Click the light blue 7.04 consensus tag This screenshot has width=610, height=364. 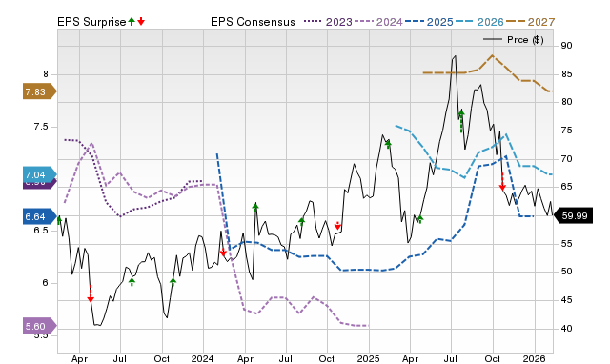[x=39, y=175]
